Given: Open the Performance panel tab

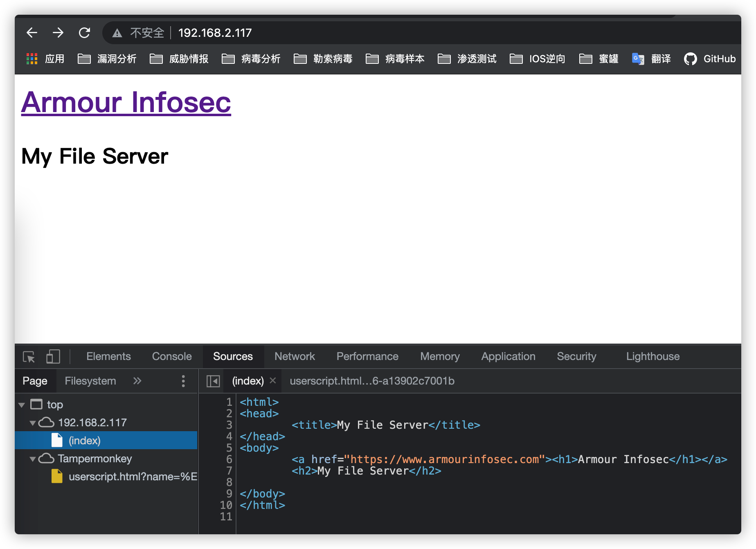Looking at the screenshot, I should [367, 356].
